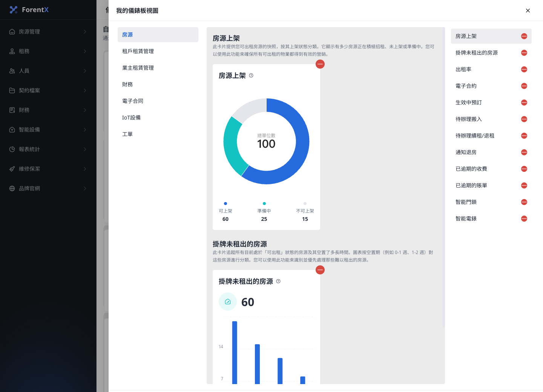Click the house icon beside 60
543x392 pixels.
click(x=228, y=302)
